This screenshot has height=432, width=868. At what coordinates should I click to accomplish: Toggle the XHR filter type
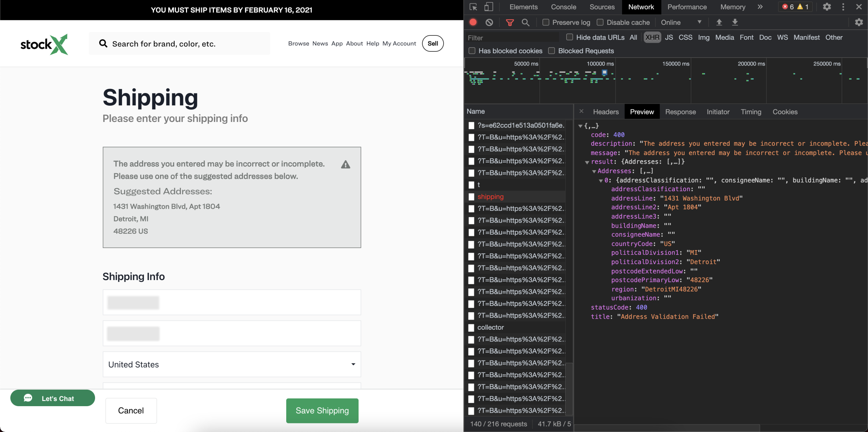point(652,37)
